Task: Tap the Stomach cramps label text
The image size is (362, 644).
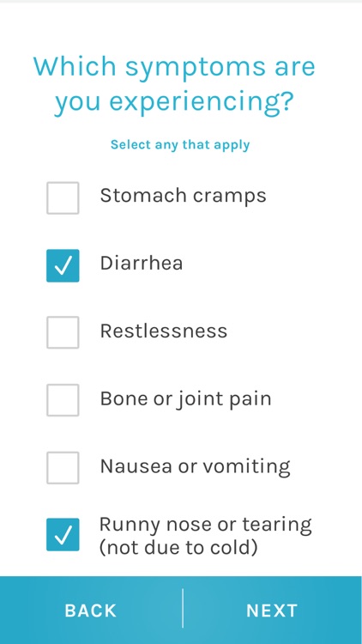Action: point(183,196)
